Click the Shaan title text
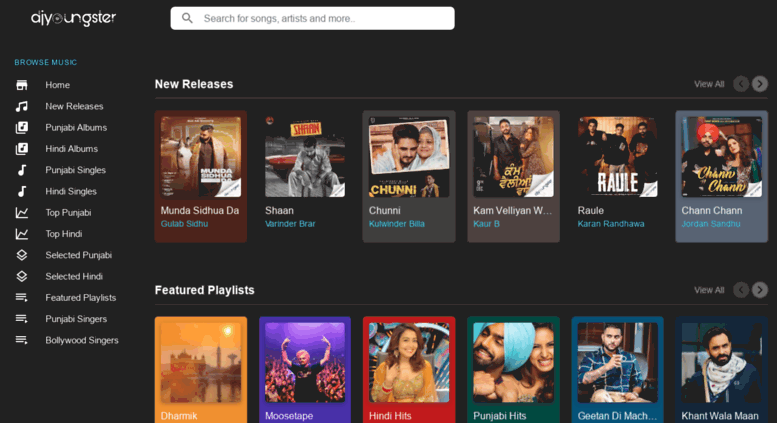 (x=279, y=211)
